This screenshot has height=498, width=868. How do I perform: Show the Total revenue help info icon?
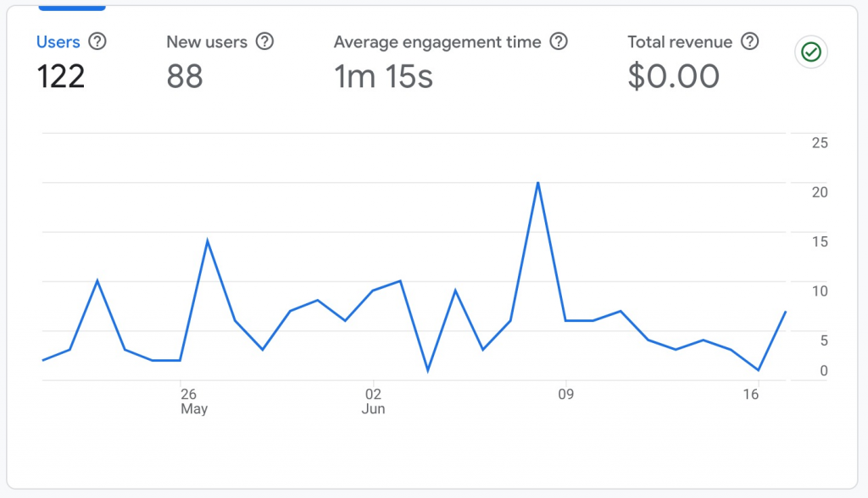pyautogui.click(x=749, y=41)
